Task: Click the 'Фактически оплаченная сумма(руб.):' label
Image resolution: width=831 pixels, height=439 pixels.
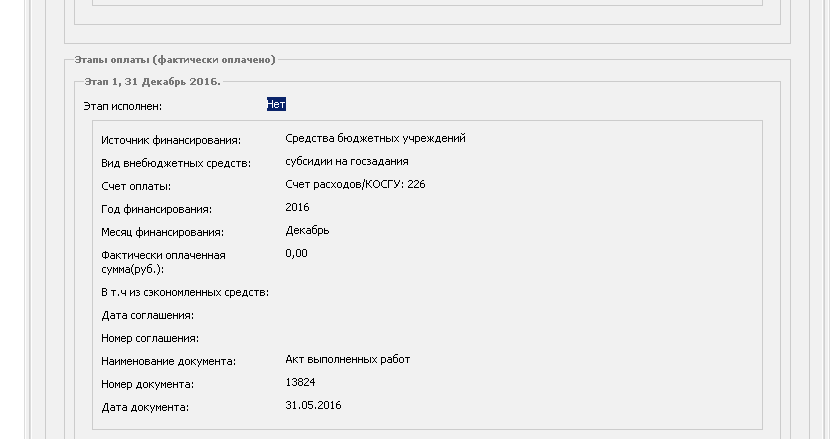Action: (x=163, y=262)
